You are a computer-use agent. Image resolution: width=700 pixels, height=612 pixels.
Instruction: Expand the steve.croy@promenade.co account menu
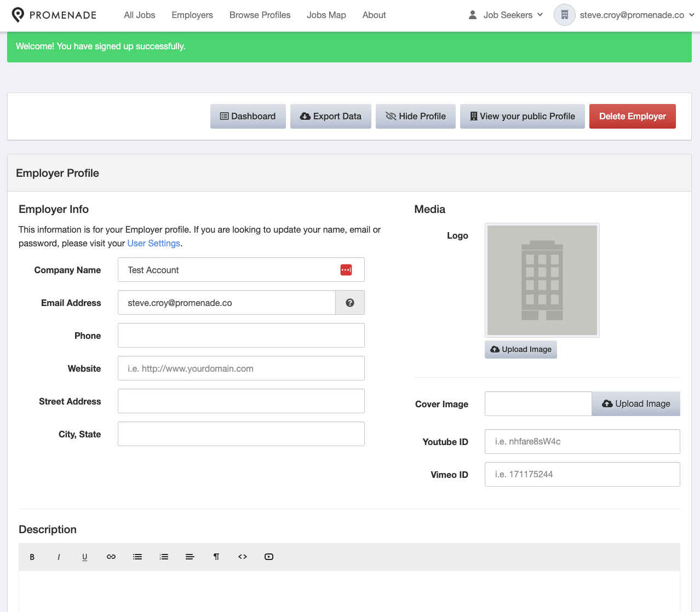click(637, 15)
